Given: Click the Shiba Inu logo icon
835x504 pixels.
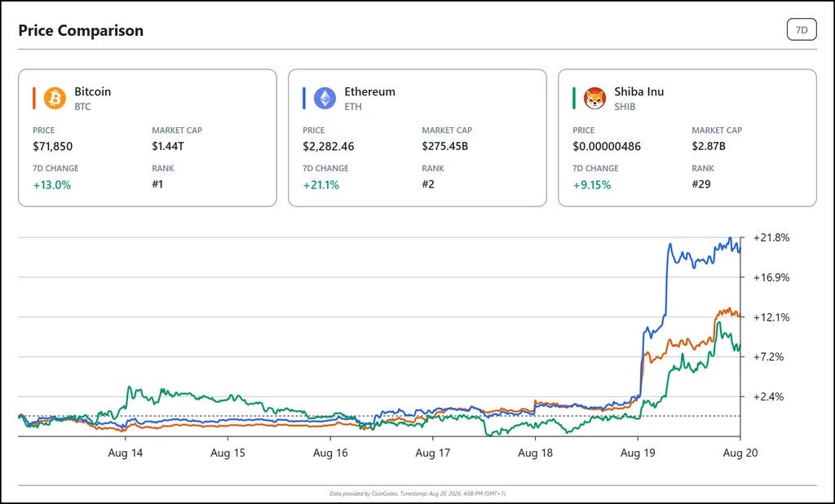Looking at the screenshot, I should coord(594,98).
